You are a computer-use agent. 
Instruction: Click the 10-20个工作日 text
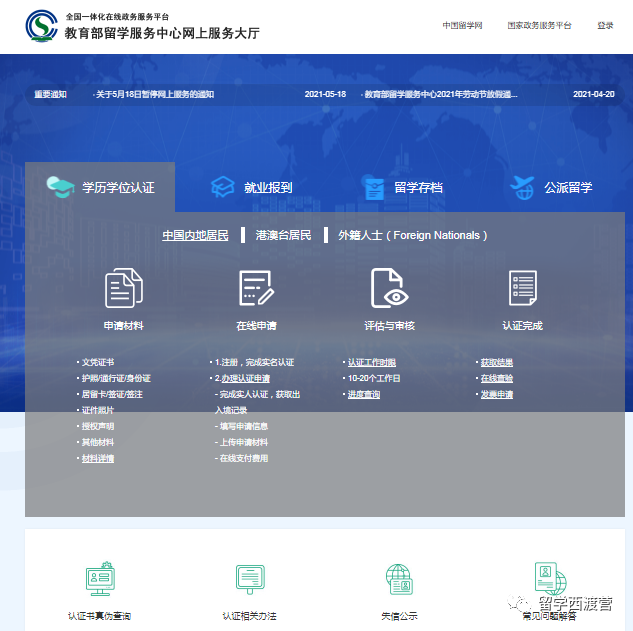(374, 378)
